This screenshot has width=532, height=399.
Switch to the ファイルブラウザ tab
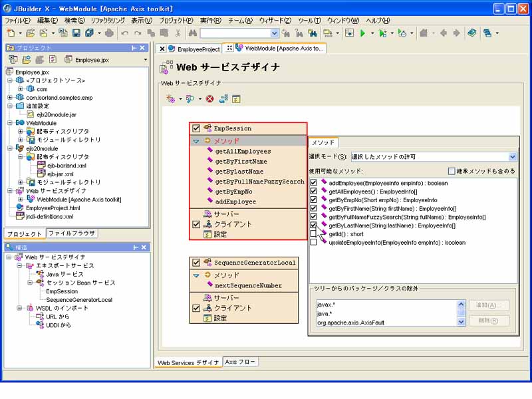click(x=72, y=233)
